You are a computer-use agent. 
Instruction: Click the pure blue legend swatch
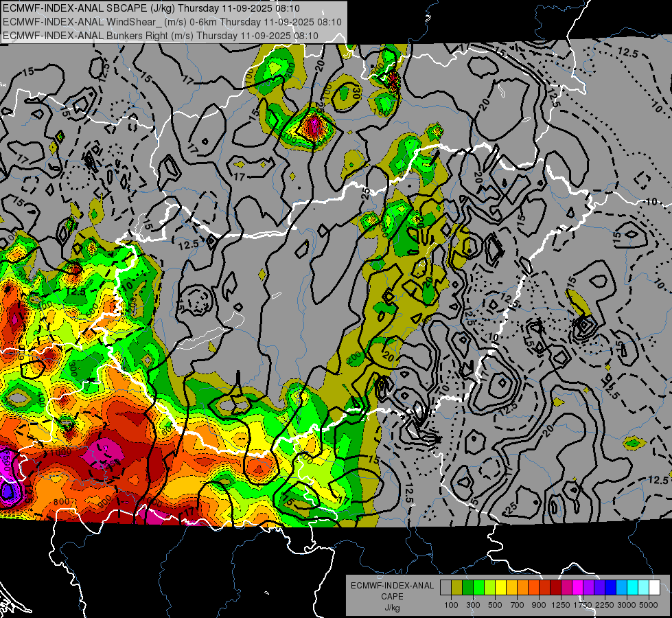tap(611, 587)
